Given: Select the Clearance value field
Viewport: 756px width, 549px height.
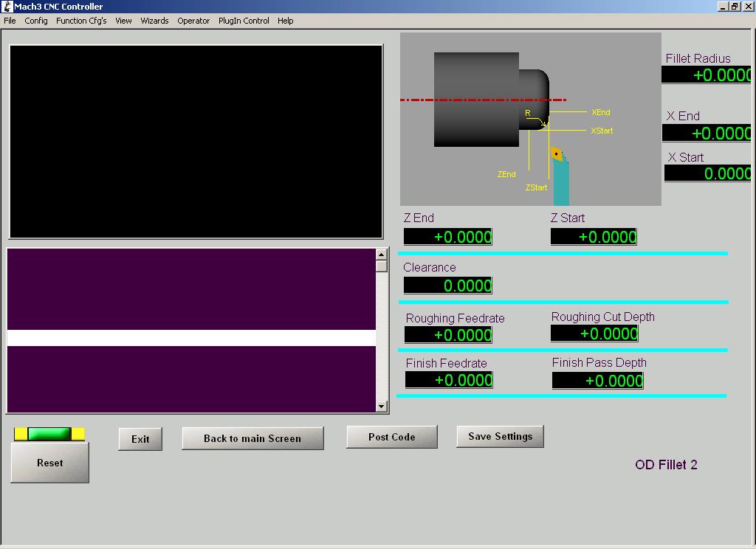Looking at the screenshot, I should [448, 286].
